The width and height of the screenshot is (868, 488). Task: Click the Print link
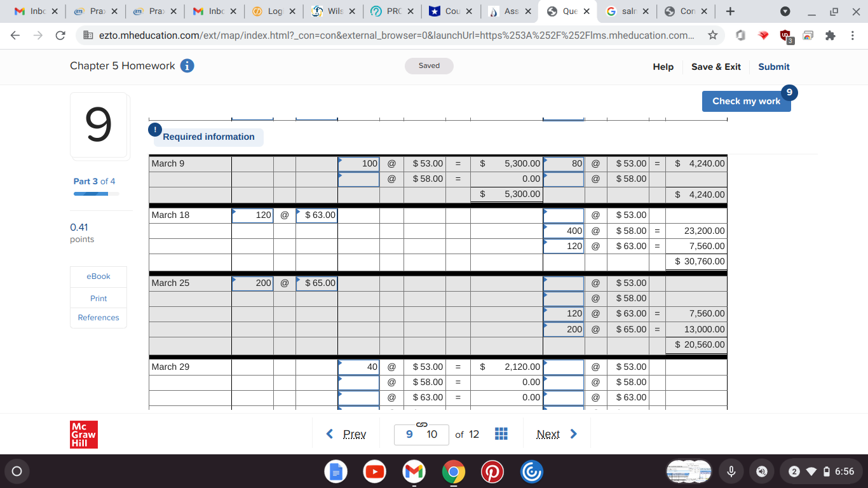[x=98, y=299]
